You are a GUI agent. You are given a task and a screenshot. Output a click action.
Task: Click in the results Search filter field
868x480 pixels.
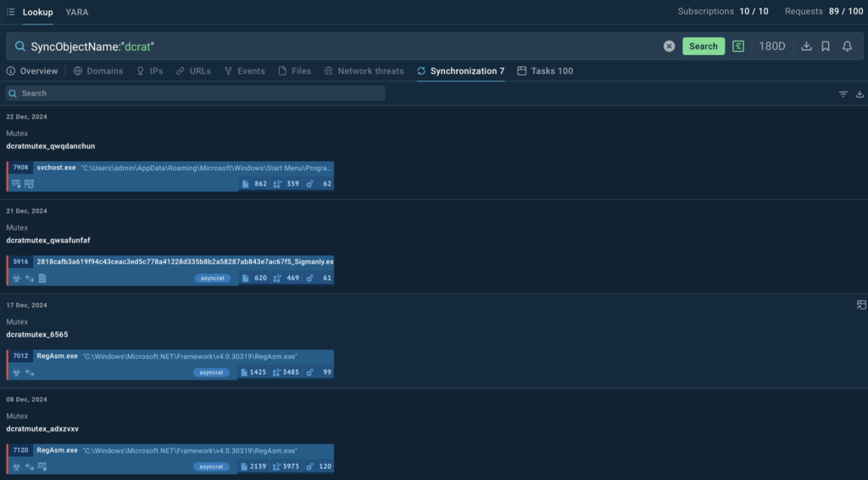pyautogui.click(x=195, y=93)
